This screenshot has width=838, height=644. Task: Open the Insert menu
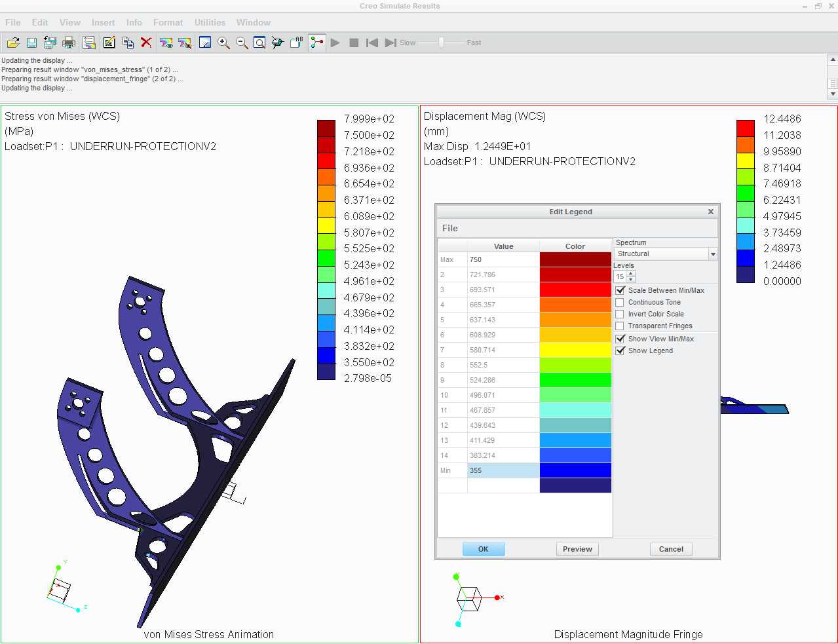[x=103, y=22]
